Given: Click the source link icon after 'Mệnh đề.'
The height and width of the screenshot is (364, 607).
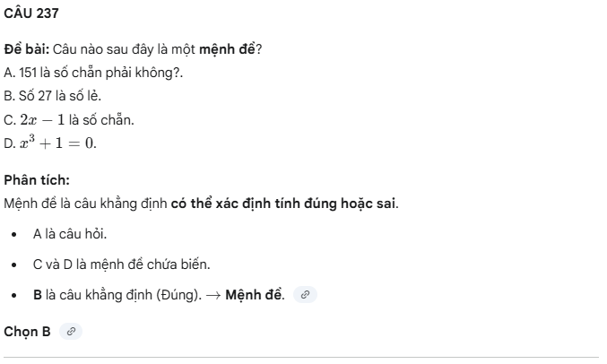Looking at the screenshot, I should pos(306,294).
